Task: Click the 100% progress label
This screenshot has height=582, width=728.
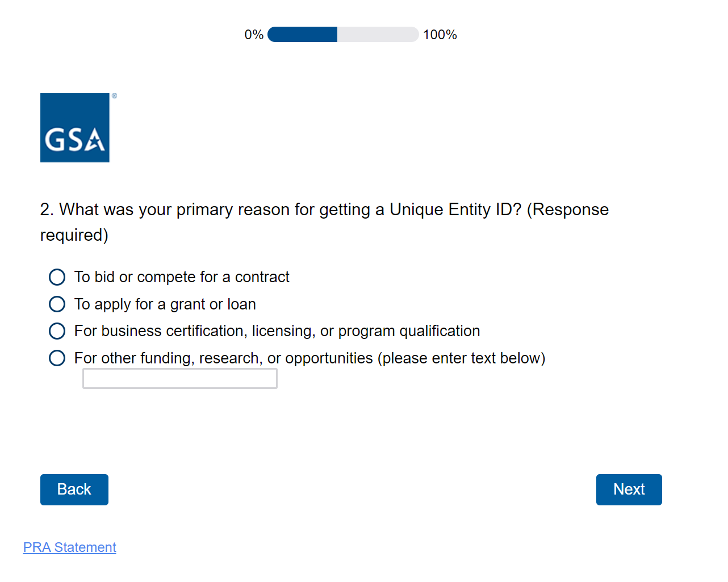Action: pyautogui.click(x=440, y=35)
